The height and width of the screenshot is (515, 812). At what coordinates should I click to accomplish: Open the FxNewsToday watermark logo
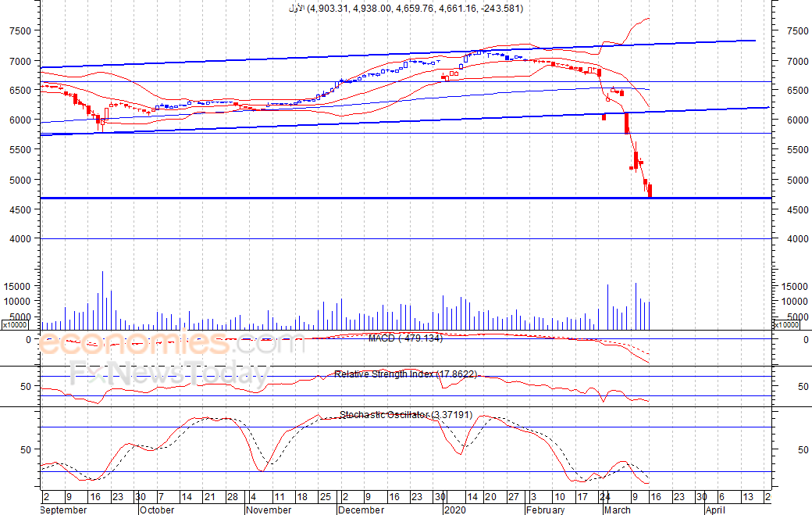click(169, 374)
